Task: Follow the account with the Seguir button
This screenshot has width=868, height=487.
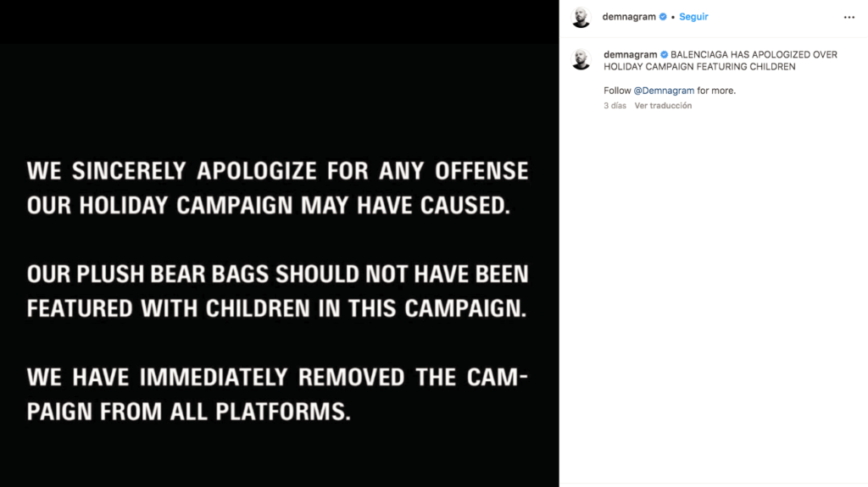Action: [x=693, y=17]
